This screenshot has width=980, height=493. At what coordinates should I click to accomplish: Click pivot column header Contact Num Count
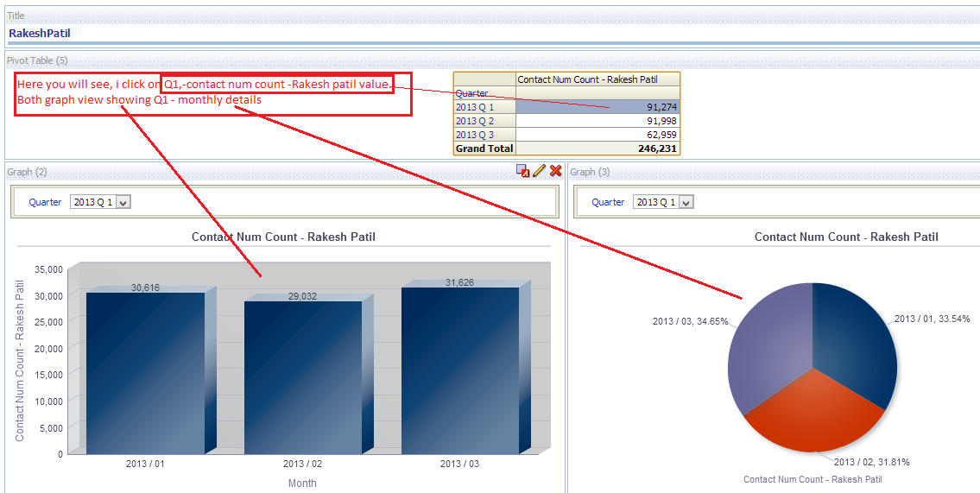(x=597, y=79)
